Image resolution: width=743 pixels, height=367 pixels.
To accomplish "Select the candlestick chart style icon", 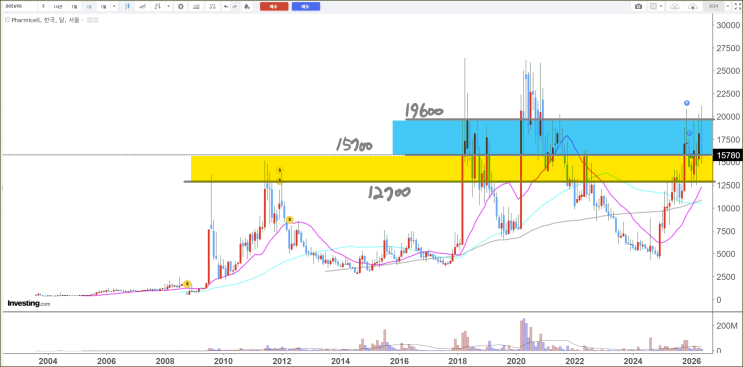I will click(x=127, y=6).
